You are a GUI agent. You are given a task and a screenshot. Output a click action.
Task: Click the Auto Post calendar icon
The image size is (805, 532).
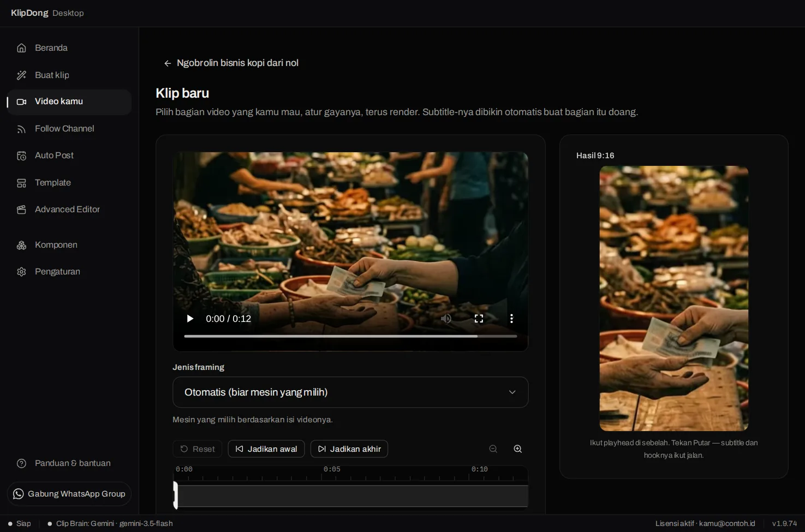click(x=21, y=156)
